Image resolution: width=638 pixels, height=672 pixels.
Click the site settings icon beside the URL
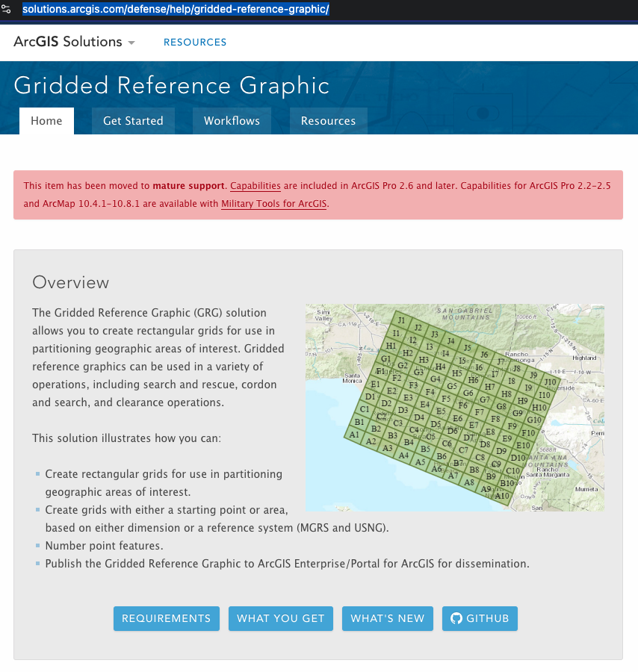click(x=6, y=8)
